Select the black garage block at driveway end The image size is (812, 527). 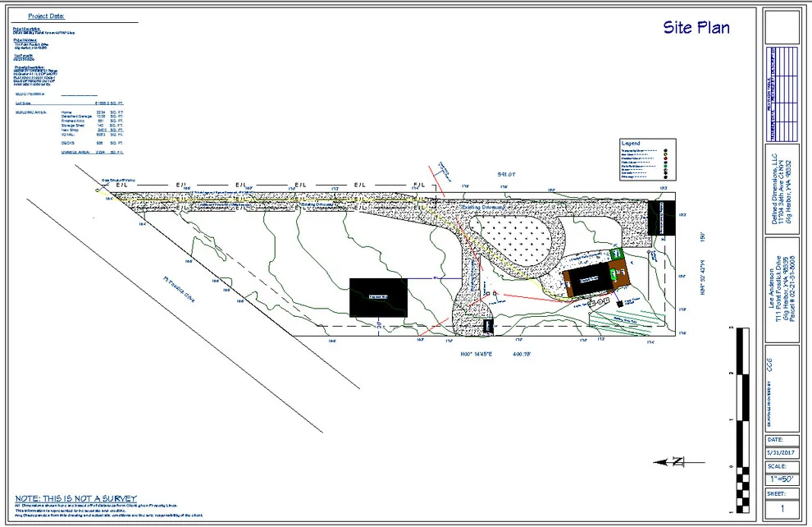661,218
